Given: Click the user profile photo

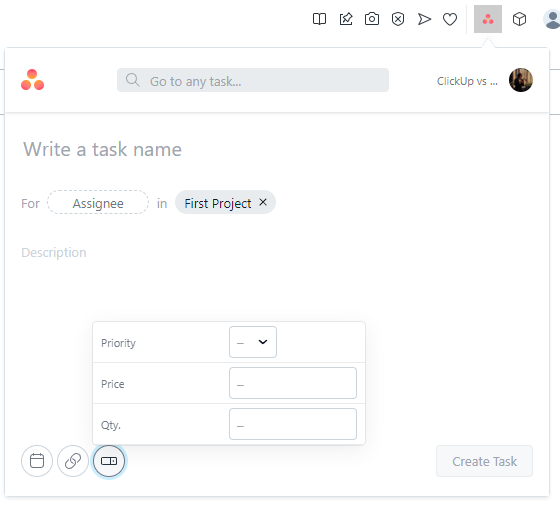Looking at the screenshot, I should pos(521,80).
